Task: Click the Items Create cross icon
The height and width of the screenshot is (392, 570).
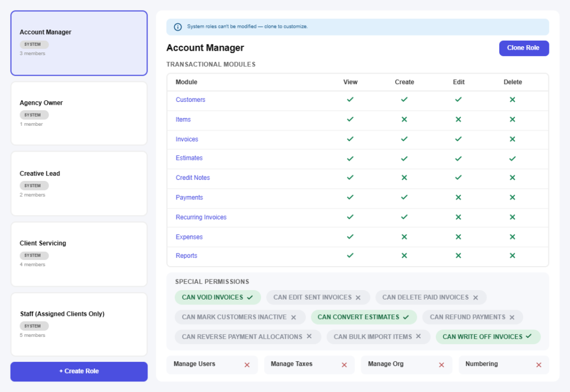Action: (x=404, y=119)
